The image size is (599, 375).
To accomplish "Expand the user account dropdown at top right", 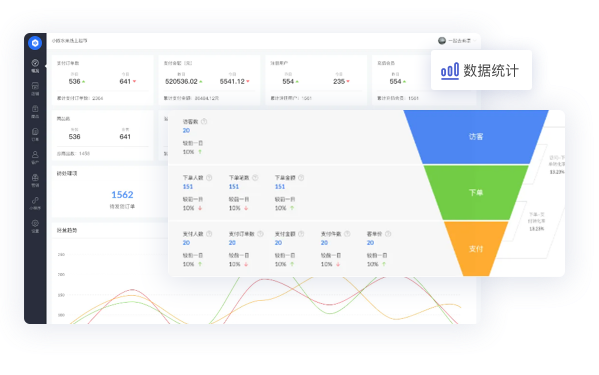I will tap(475, 40).
